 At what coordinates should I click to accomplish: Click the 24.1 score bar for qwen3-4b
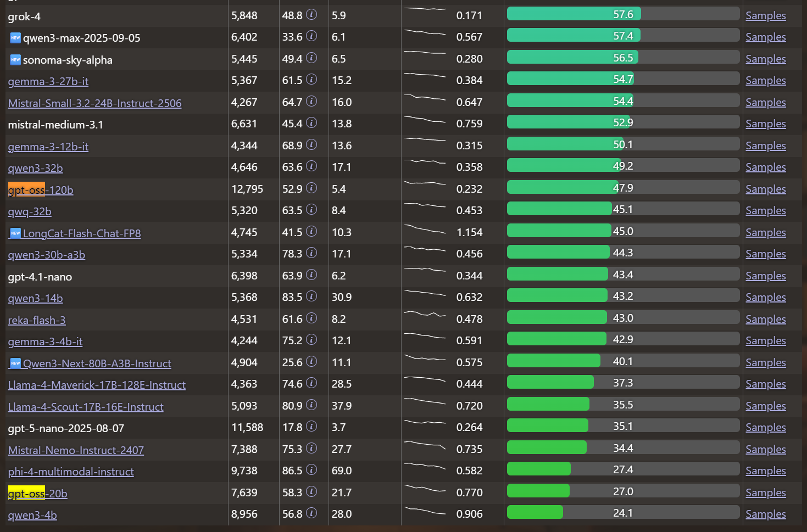coord(624,513)
